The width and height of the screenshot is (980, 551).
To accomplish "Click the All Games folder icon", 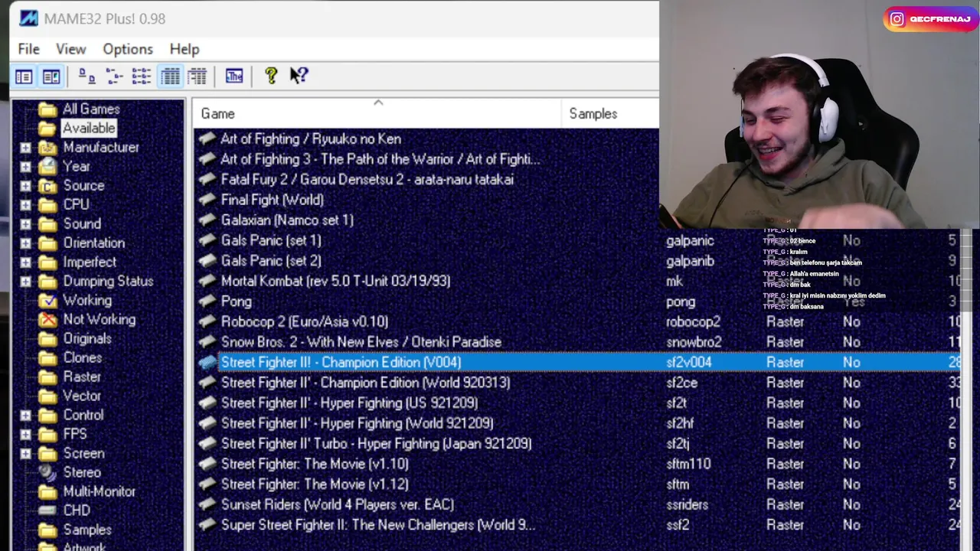I will (47, 109).
